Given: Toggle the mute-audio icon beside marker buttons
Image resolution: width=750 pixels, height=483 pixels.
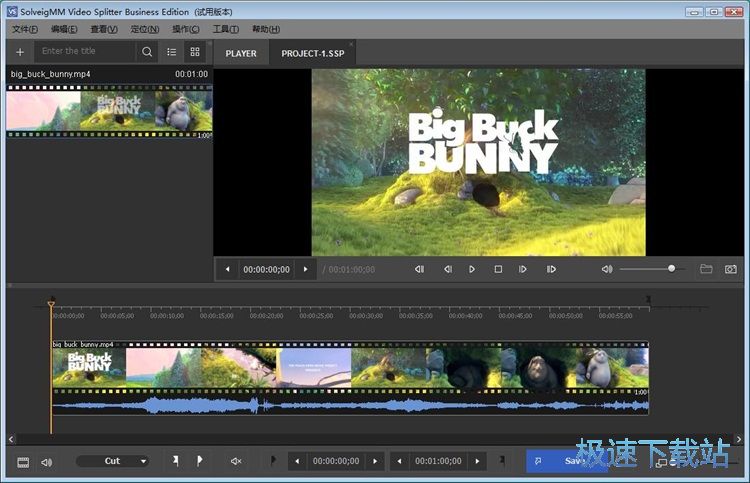Looking at the screenshot, I should (237, 461).
